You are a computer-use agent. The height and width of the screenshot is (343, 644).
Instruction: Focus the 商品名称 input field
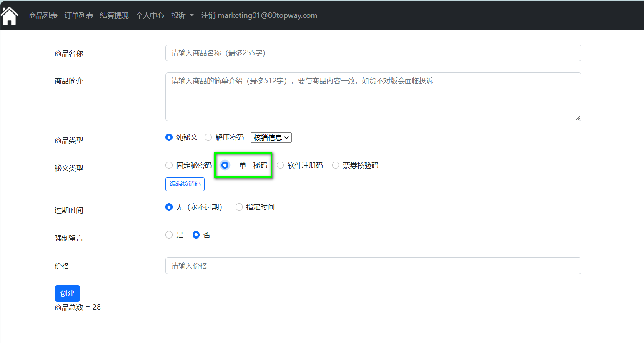(373, 53)
